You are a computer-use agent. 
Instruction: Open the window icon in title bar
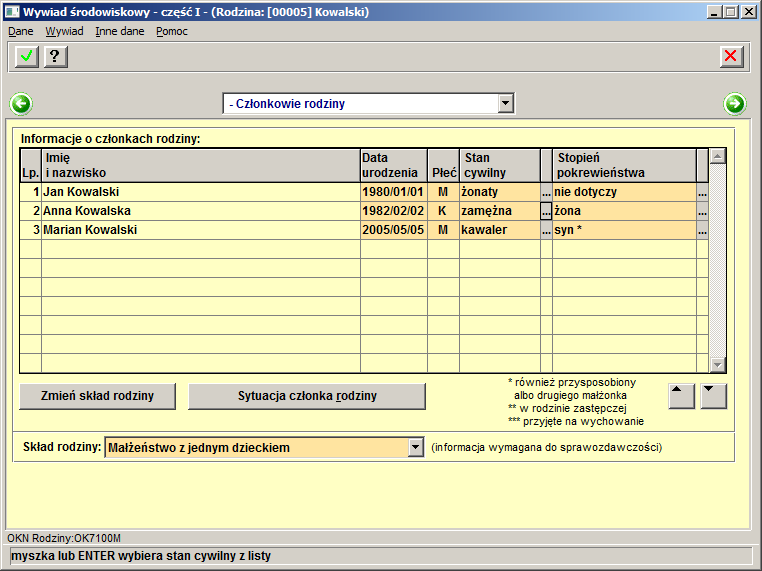12,12
